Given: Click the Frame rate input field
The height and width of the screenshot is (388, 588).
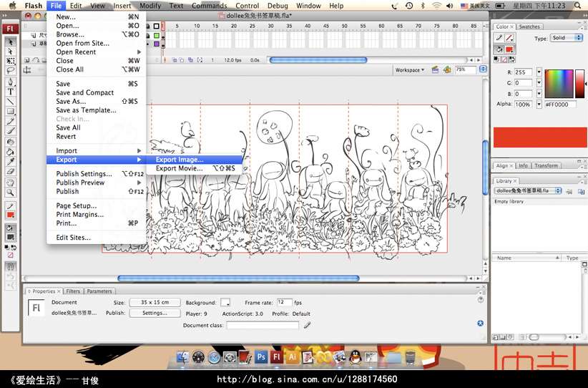Looking at the screenshot, I should point(284,302).
